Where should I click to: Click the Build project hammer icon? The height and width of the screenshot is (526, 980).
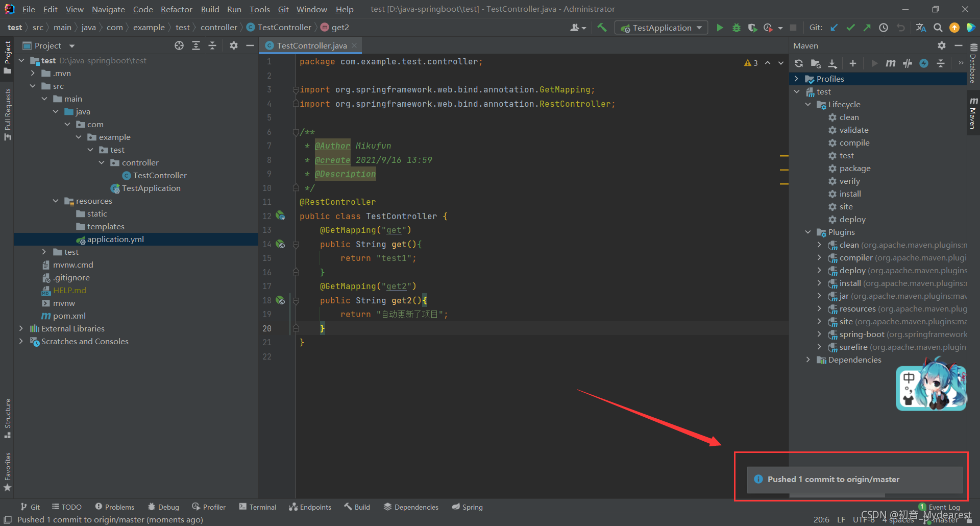(602, 28)
